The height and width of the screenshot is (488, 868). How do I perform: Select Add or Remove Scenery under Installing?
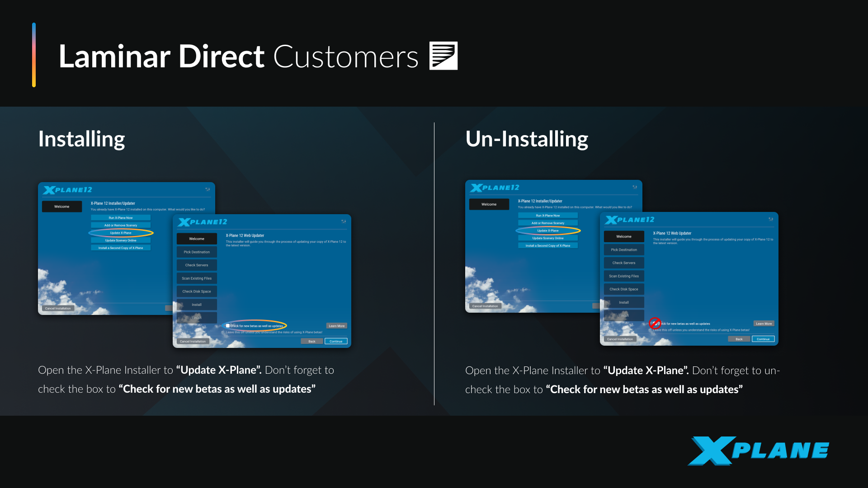(x=121, y=225)
